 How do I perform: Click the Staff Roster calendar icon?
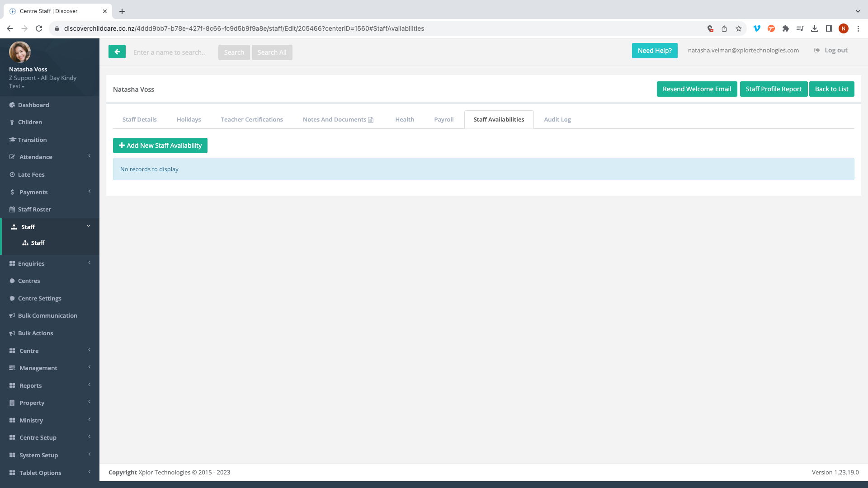(x=12, y=210)
